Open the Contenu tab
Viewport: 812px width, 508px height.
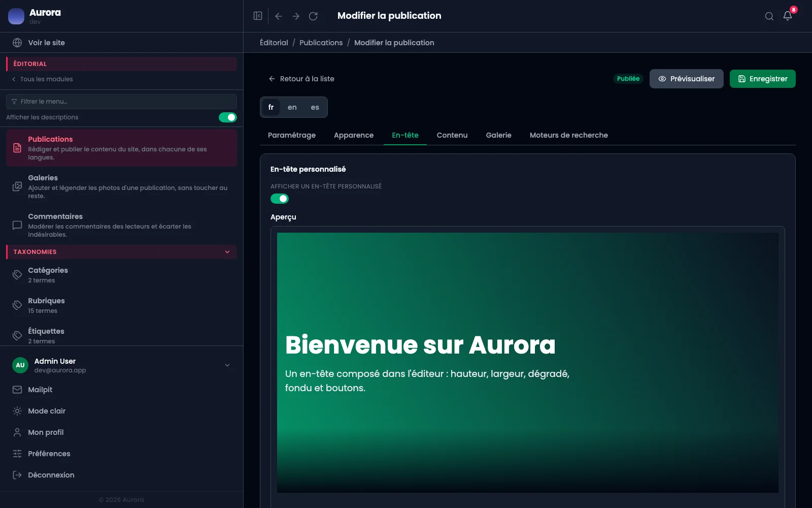tap(452, 135)
